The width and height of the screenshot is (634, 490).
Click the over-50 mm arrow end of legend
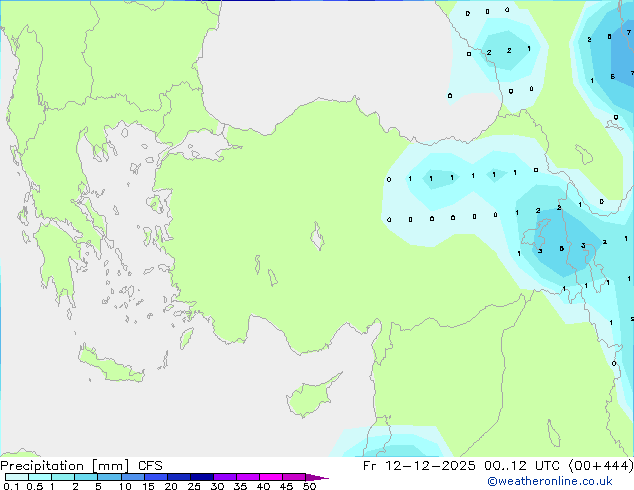pyautogui.click(x=317, y=477)
